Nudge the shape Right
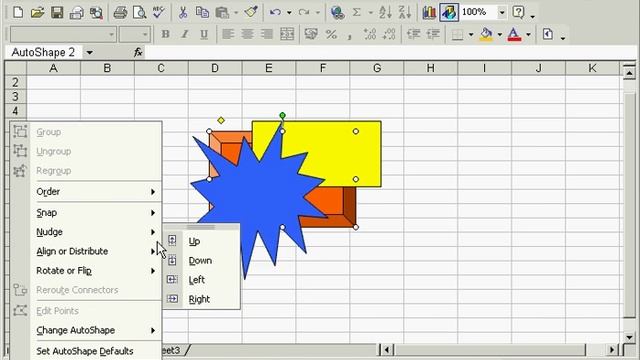Screen dimensions: 640x360 tap(201, 299)
